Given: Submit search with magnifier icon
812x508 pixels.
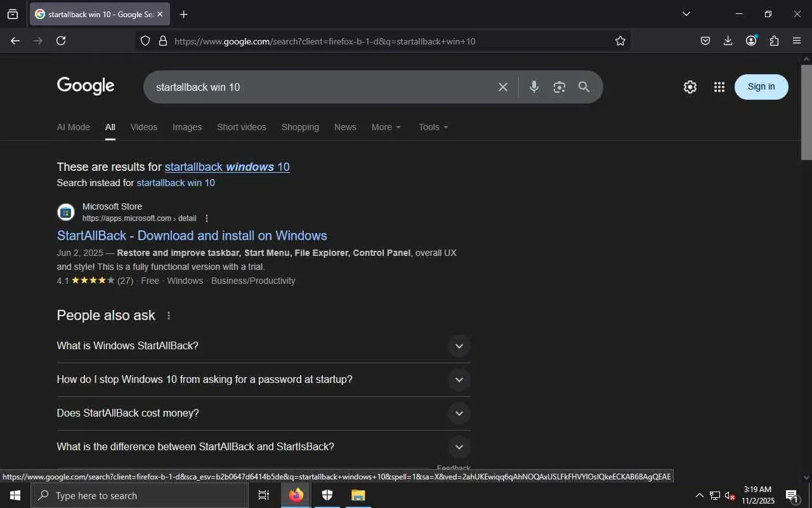Looking at the screenshot, I should [x=584, y=87].
